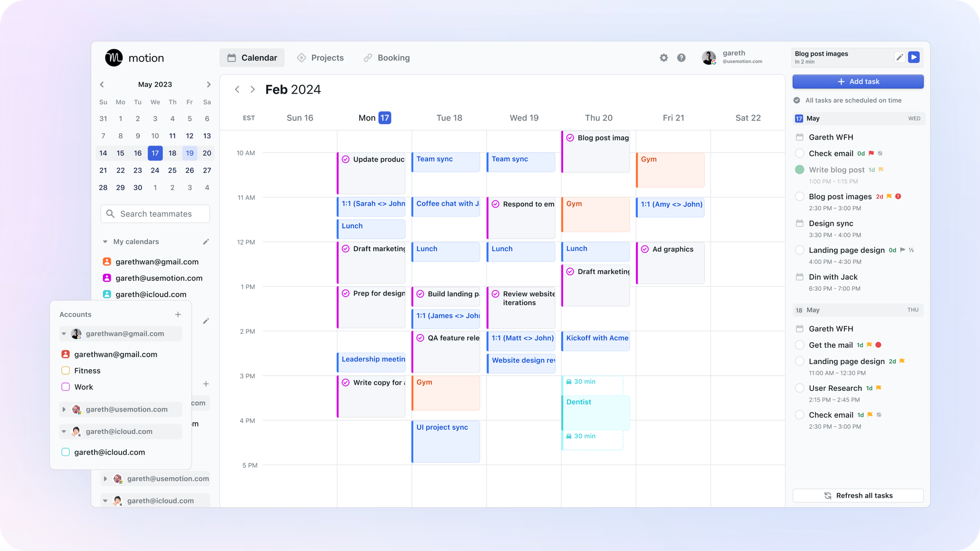Screen dimensions: 980x551
Task: Open the Booking tab
Action: pos(387,58)
